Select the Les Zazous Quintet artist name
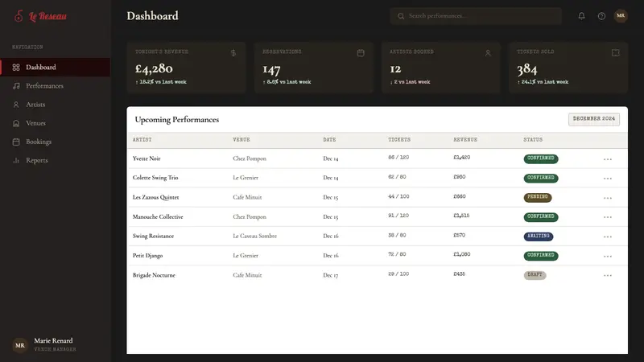This screenshot has height=362, width=644. [155, 197]
